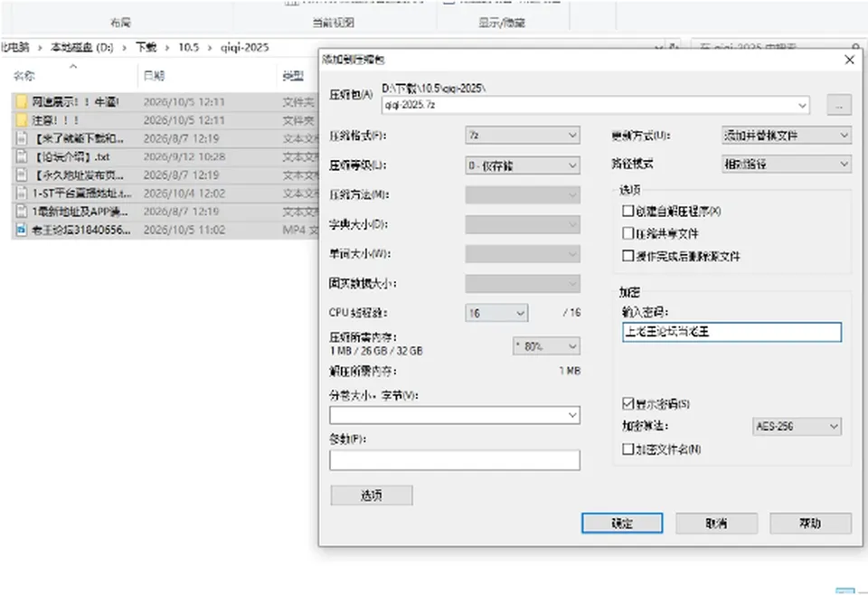This screenshot has height=595, width=868.
Task: Click the MP4 video icon for 老王论坛31840656
Action: click(x=22, y=230)
